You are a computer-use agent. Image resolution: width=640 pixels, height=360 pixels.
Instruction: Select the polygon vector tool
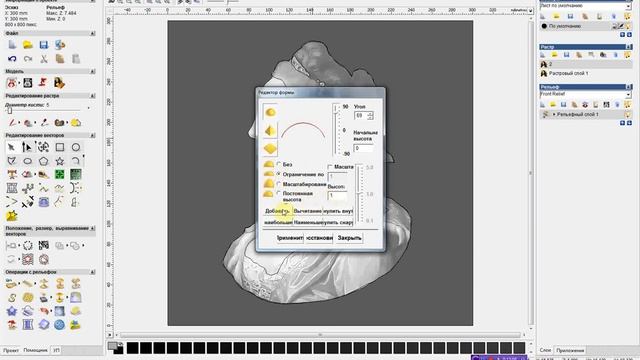tap(44, 161)
